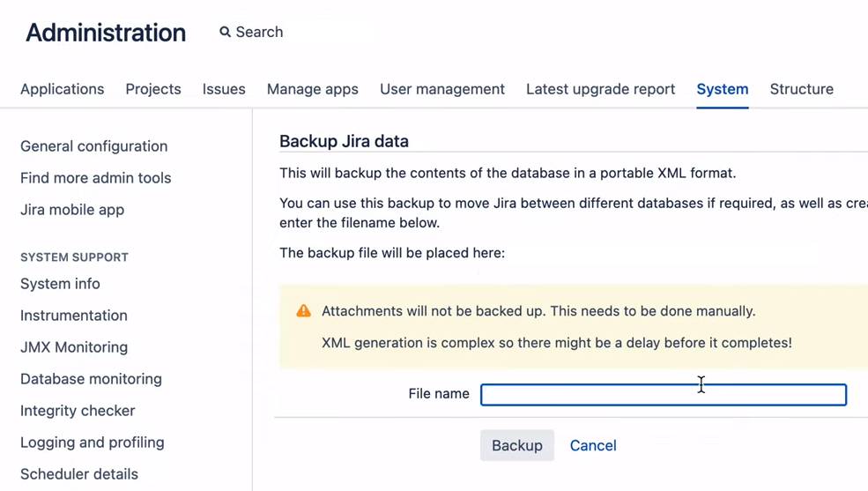Focus the File name input field
The height and width of the screenshot is (491, 868).
pyautogui.click(x=664, y=395)
